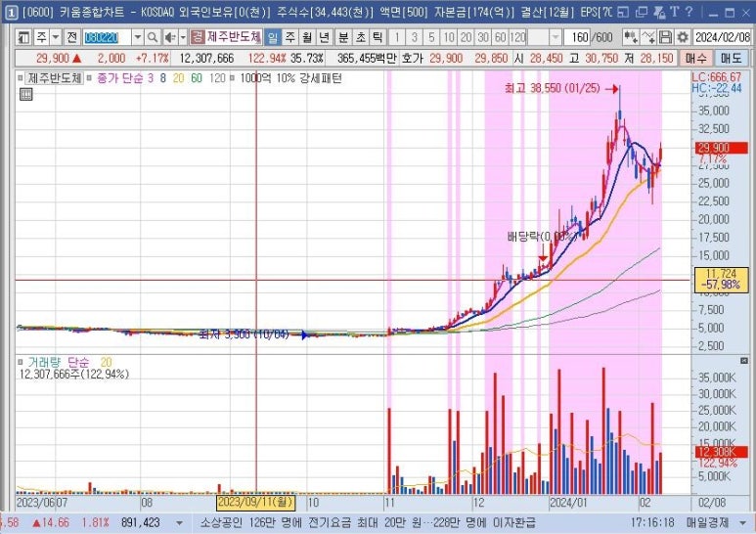Choose the 3 interval button

[x=414, y=37]
